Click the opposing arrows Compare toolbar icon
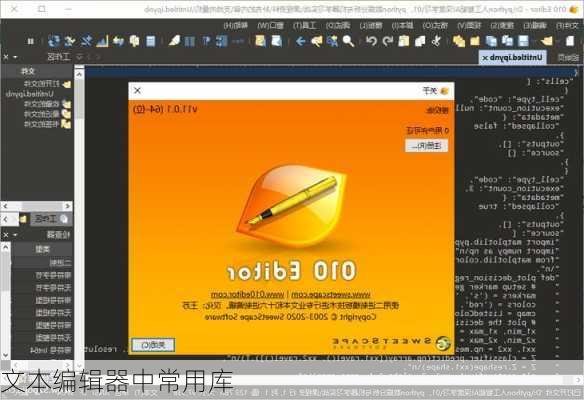 [x=118, y=41]
